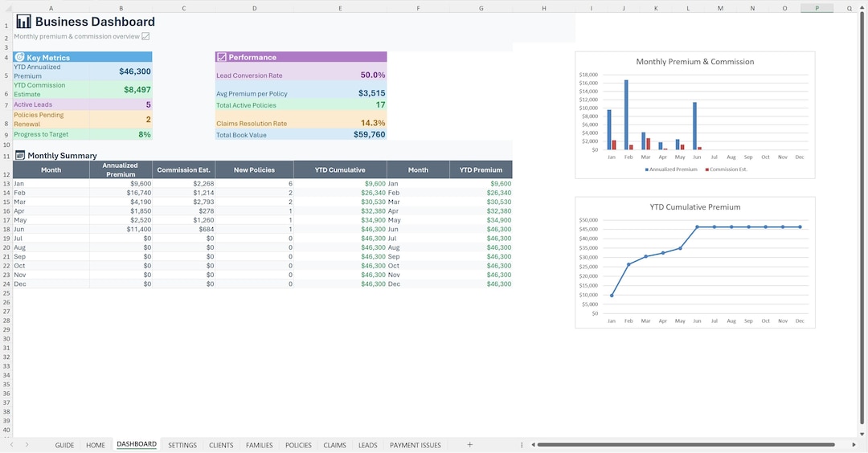
Task: Click the Policies Pending Renewal value 2
Action: 149,120
